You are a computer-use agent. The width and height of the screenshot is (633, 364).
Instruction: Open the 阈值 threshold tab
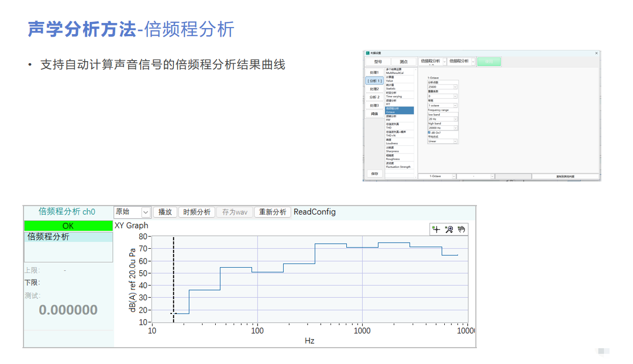pyautogui.click(x=374, y=114)
